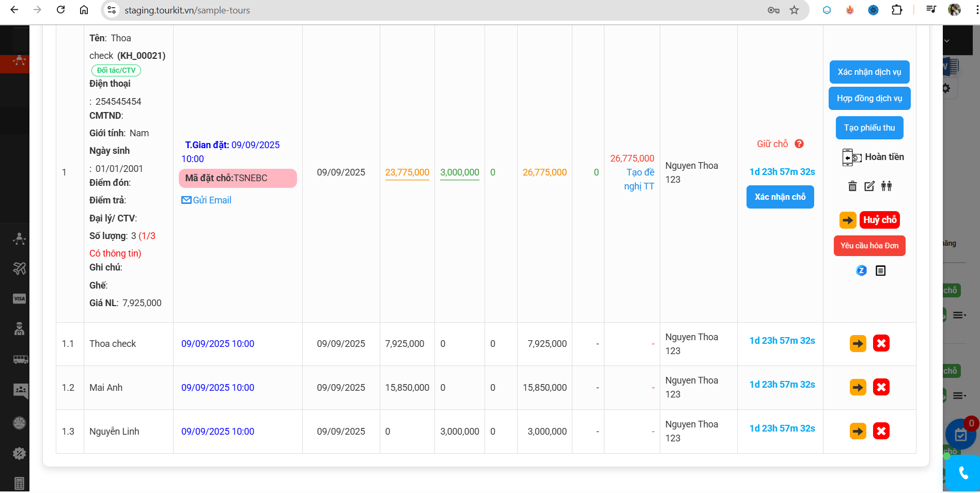Viewport: 980px width, 493px height.
Task: Click orange arrow beside Huỷ chỗ button
Action: pos(848,220)
